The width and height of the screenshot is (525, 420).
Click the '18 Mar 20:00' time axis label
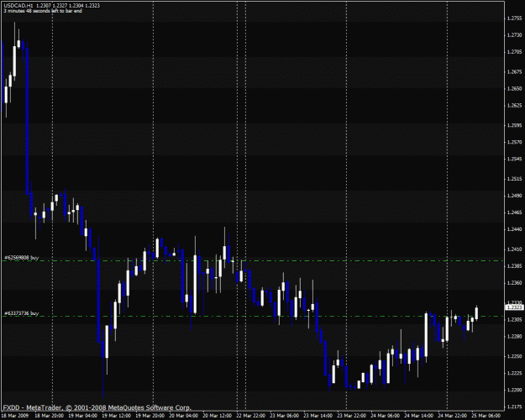click(49, 416)
